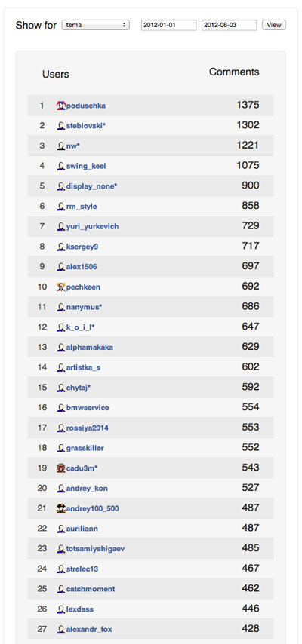Viewport: 302px width, 644px height.
Task: Click the clown avatar icon next to pechkeen
Action: [x=61, y=287]
